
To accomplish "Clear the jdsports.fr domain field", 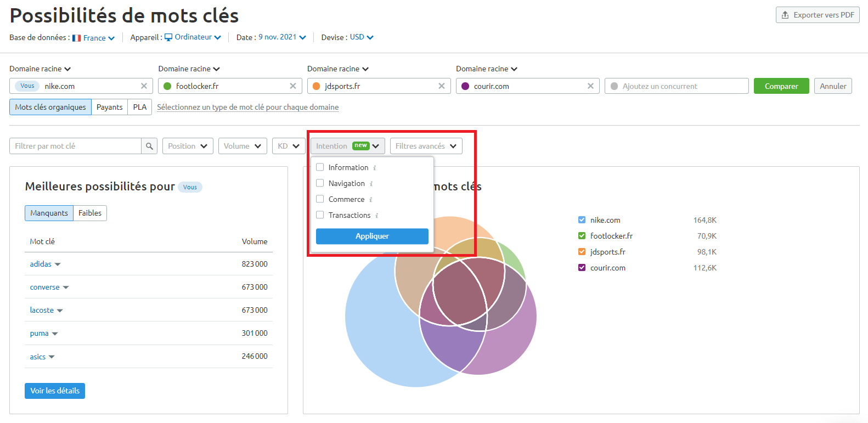I will [442, 86].
